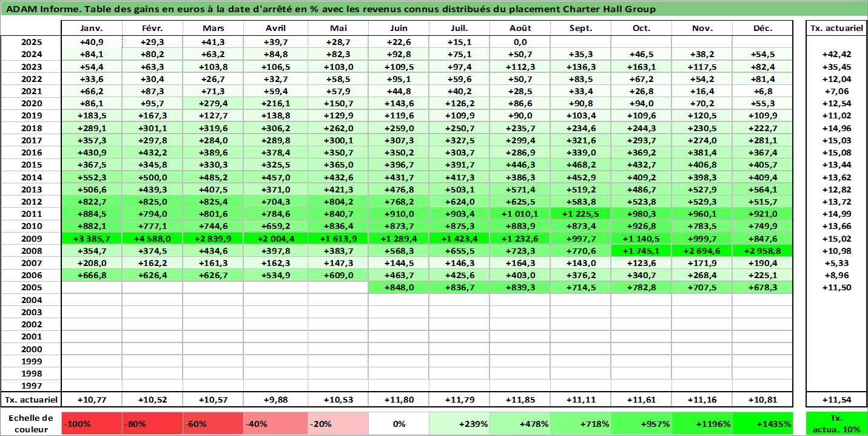Screen dimensions: 868x436
Task: Click the 'Mai' column header
Action: [338, 29]
